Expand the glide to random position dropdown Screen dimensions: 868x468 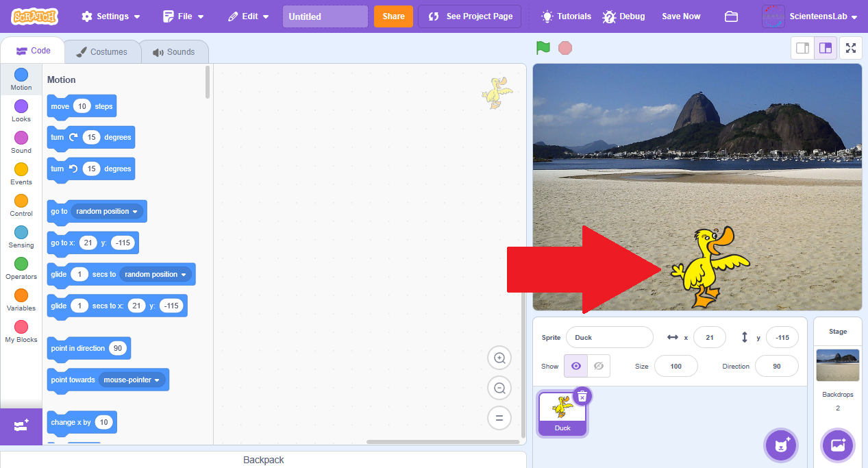(156, 274)
